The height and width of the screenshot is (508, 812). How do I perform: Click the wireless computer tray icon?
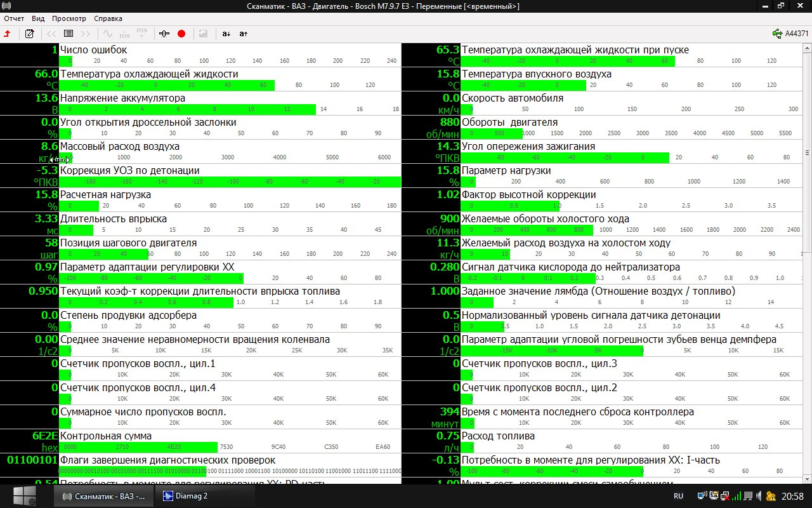coord(702,496)
